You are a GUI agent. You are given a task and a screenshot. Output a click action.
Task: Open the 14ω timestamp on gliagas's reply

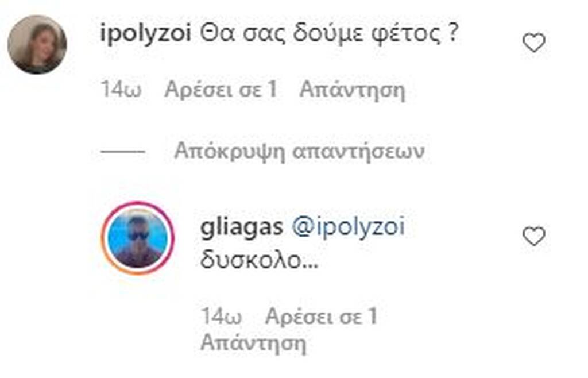221,317
